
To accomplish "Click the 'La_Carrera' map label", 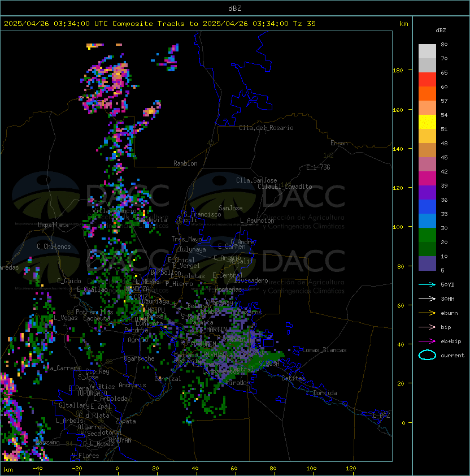I will coord(64,368).
